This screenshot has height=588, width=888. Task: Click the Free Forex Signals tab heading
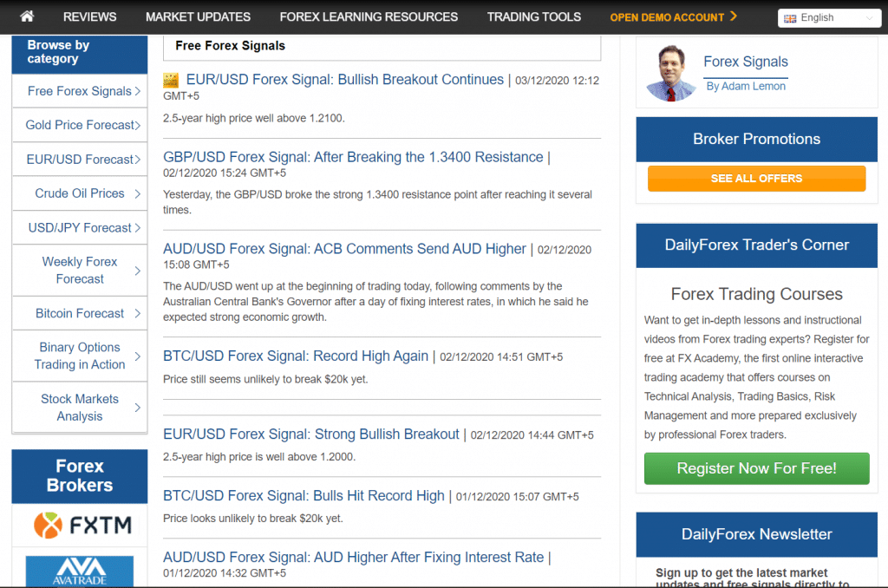point(230,46)
